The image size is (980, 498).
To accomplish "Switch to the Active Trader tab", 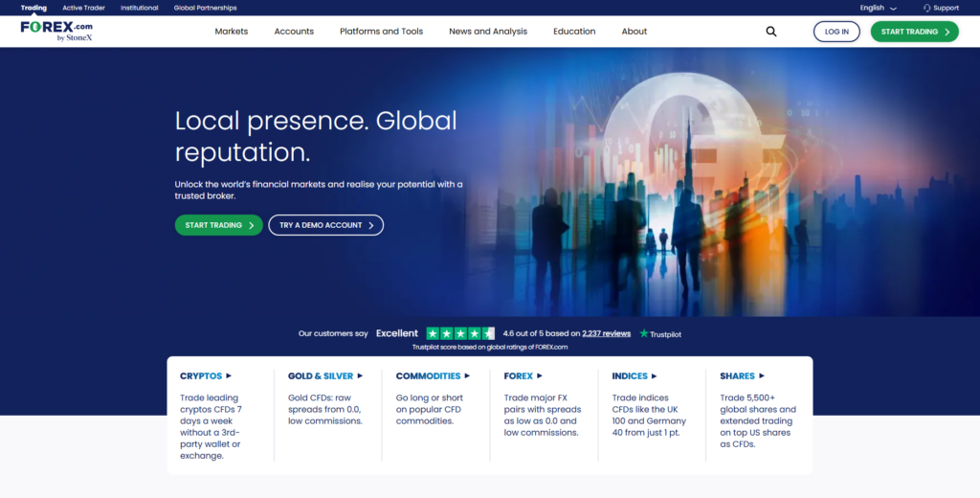I will coord(84,8).
